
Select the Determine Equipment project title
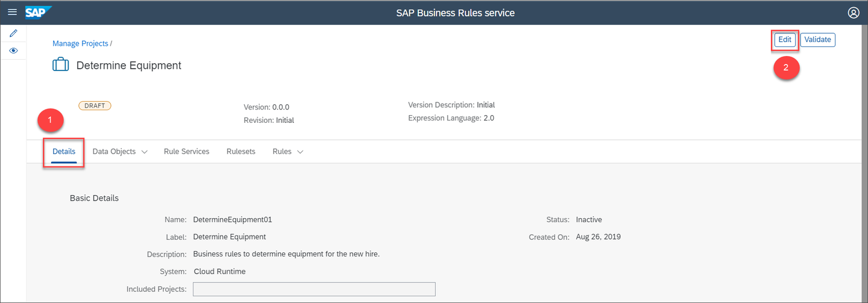click(x=129, y=65)
